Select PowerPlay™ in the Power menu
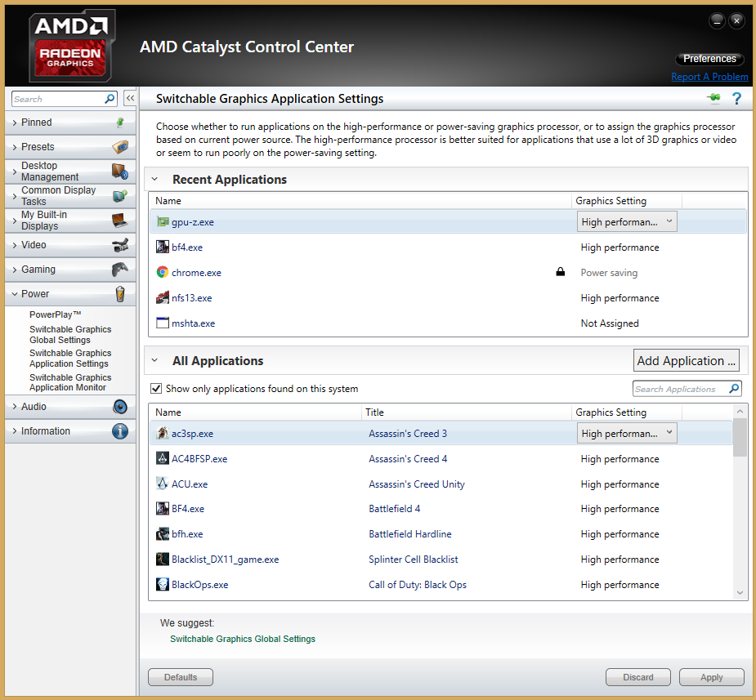 [x=56, y=314]
